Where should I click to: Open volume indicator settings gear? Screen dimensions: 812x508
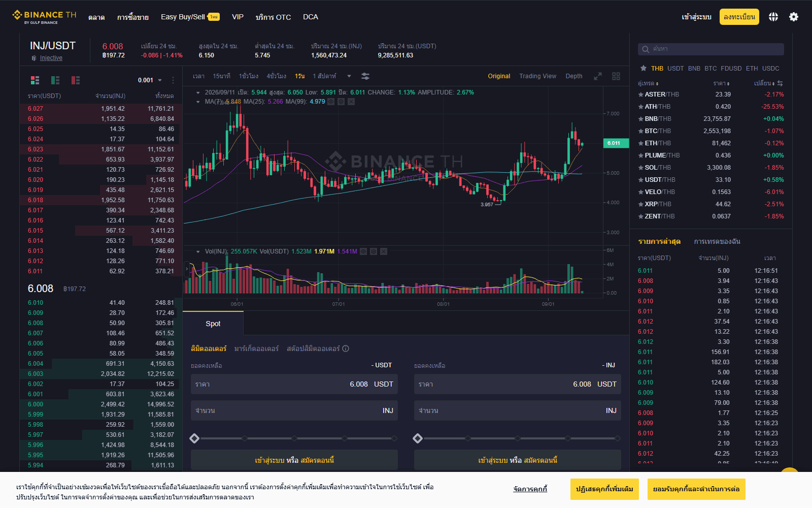click(x=374, y=251)
